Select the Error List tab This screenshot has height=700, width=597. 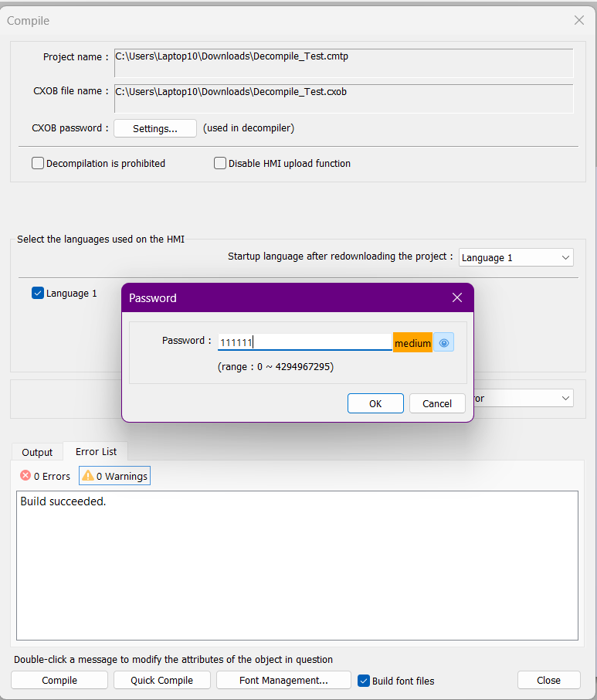click(96, 451)
